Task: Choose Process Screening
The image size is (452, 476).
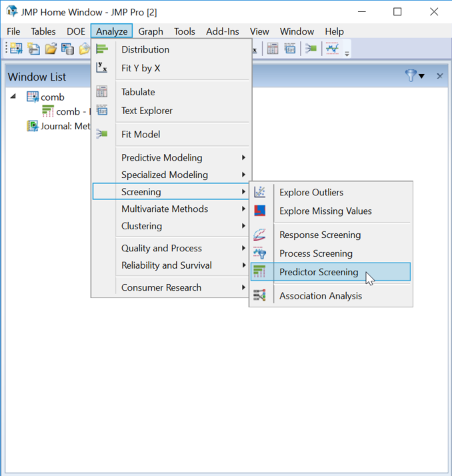Action: tap(331, 253)
